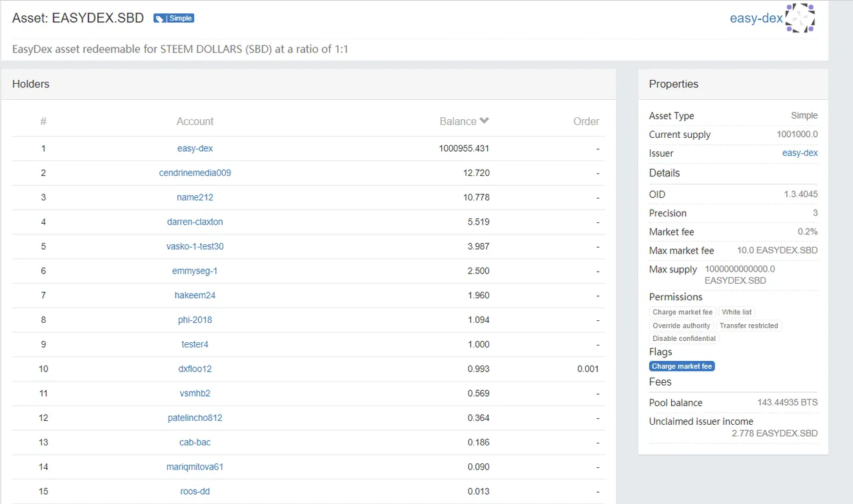
Task: Select the Asset Type value Simple
Action: pyautogui.click(x=804, y=116)
